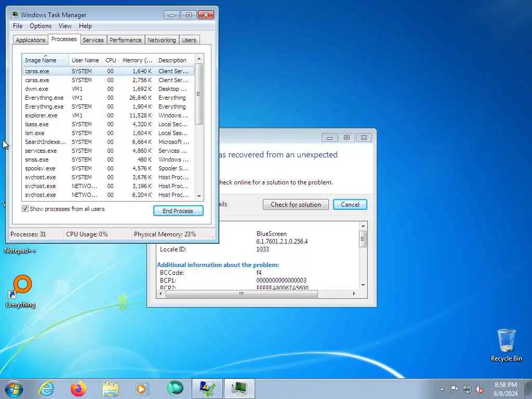This screenshot has height=399, width=532.
Task: Switch to the Task Manager taskbar item
Action: tap(240, 389)
